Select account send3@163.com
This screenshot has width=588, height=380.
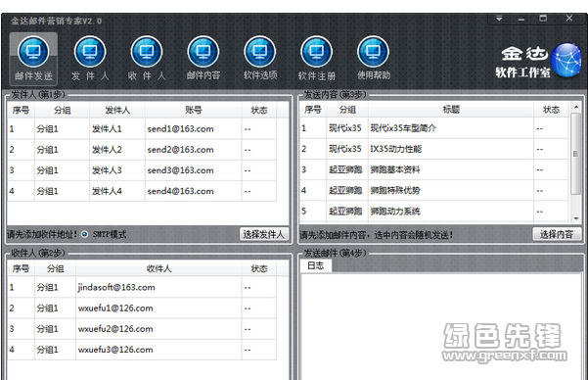click(x=180, y=170)
